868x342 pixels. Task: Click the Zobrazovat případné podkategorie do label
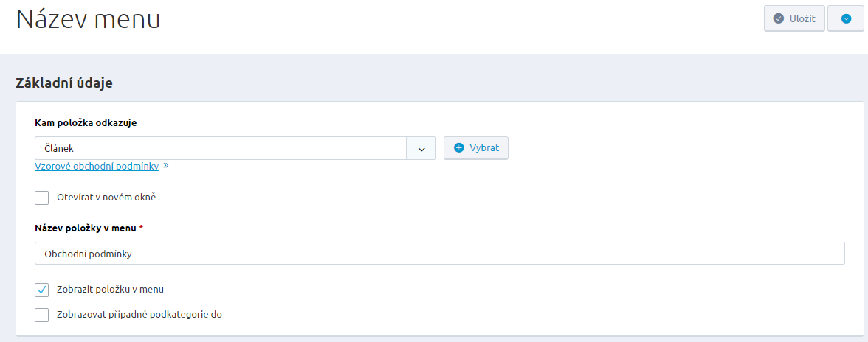click(139, 315)
